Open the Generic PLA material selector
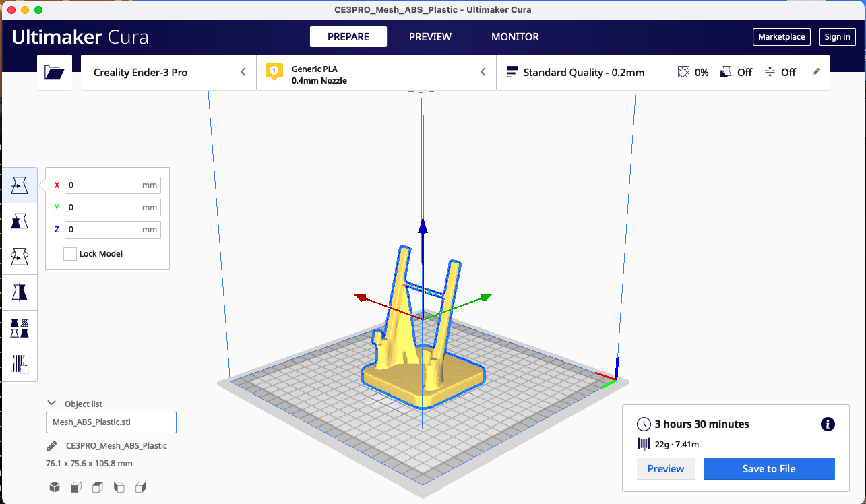The image size is (866, 504). (376, 72)
